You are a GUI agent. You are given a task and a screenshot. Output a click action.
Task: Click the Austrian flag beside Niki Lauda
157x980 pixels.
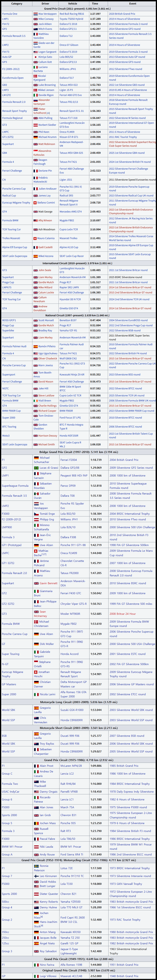(x=37, y=847)
